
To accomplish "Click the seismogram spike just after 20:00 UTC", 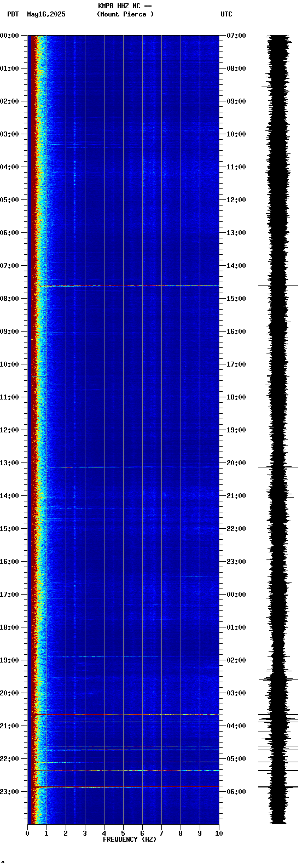I will (278, 467).
